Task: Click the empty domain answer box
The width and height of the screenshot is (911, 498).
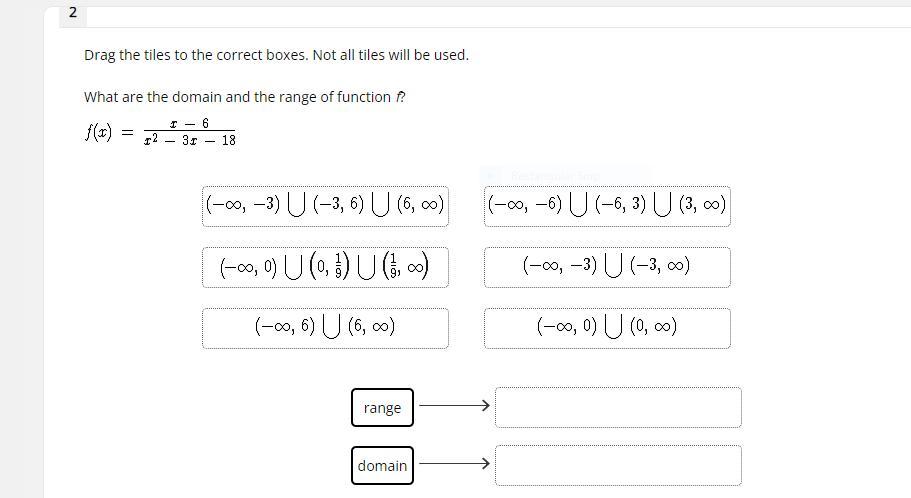Action: pos(618,465)
